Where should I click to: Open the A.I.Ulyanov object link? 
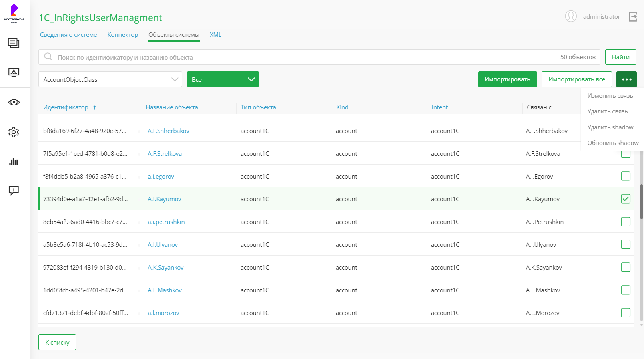coord(163,245)
